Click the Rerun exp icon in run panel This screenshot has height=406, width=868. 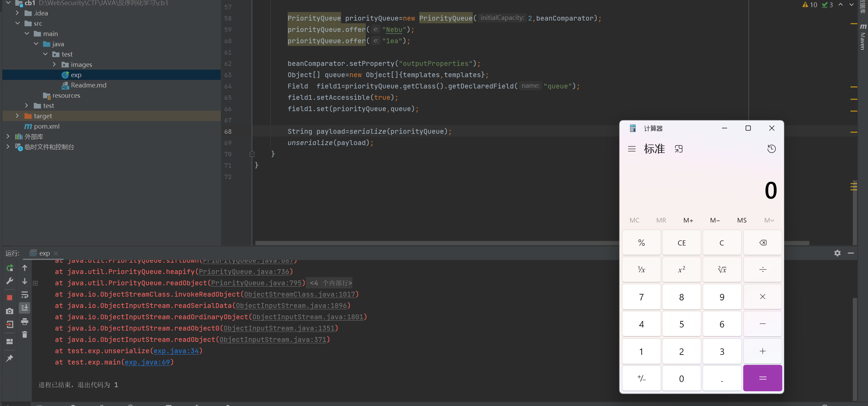pos(10,268)
